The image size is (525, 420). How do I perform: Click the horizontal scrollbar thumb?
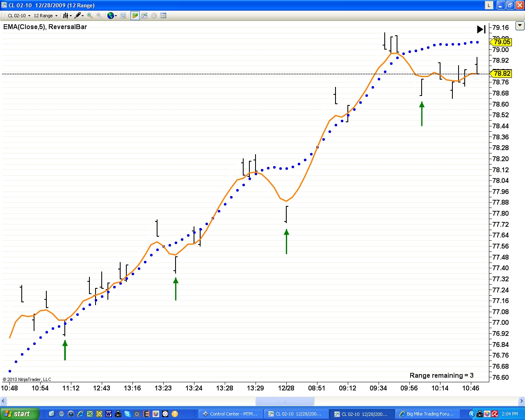pos(285,401)
